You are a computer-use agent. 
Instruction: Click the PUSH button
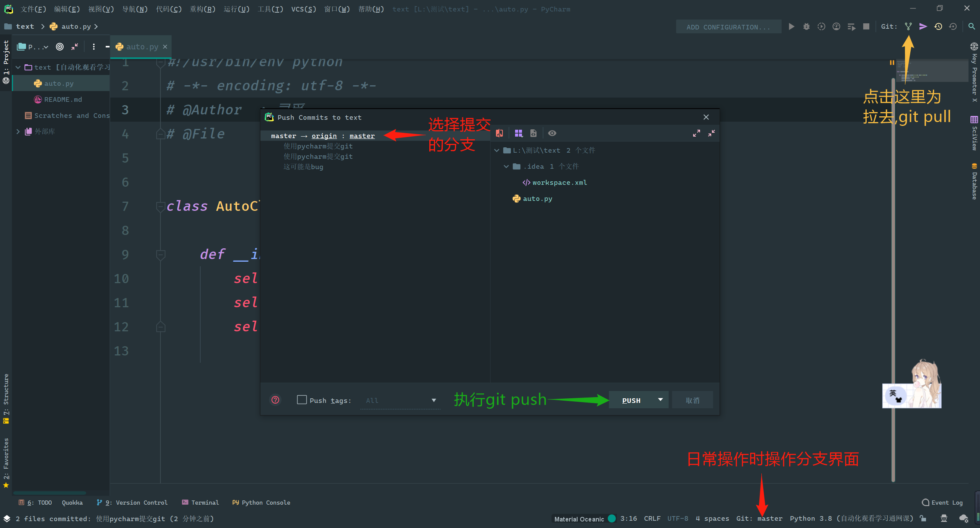pos(631,400)
